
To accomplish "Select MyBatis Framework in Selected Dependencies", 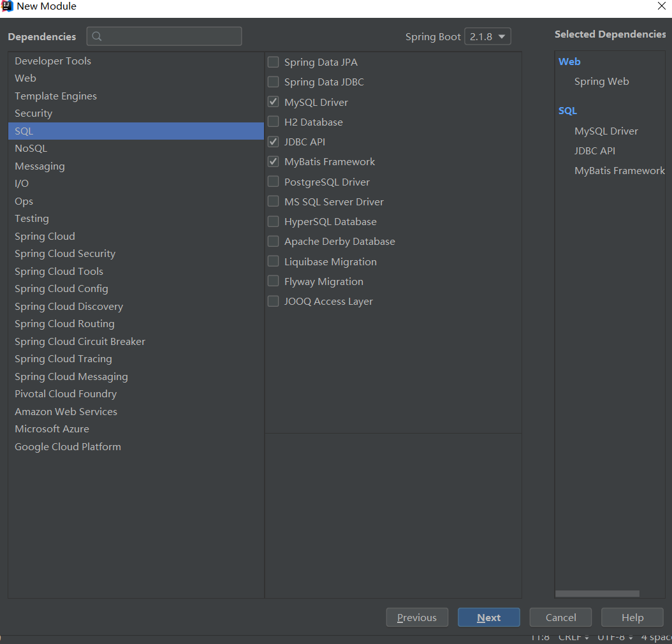I will (619, 170).
